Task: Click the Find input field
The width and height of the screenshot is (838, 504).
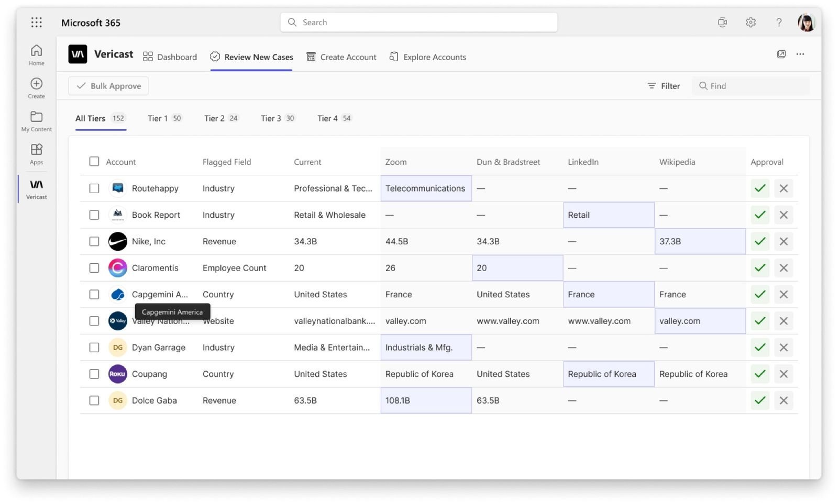Action: point(751,86)
